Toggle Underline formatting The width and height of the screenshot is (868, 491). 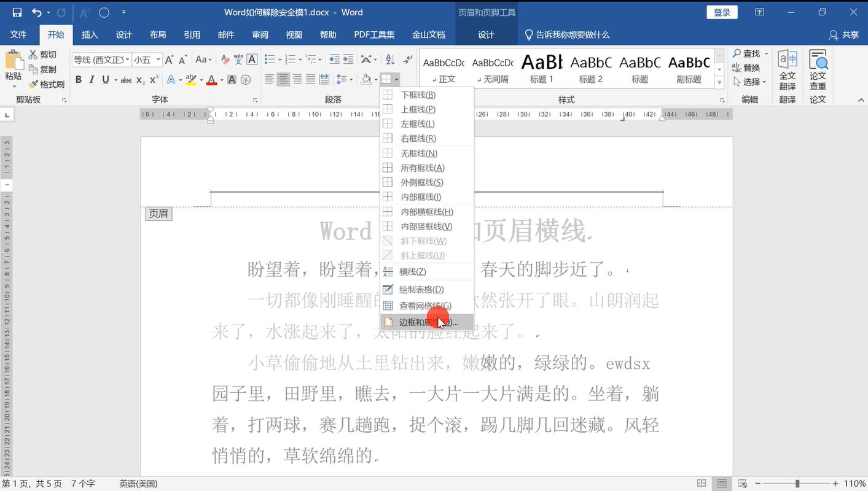point(106,79)
